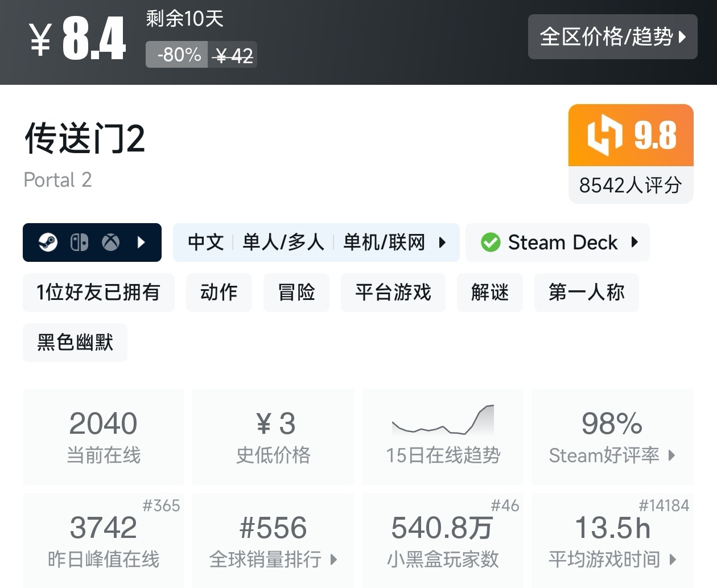The height and width of the screenshot is (588, 717).
Task: Expand Steam Deck compatibility arrow
Action: [x=634, y=242]
